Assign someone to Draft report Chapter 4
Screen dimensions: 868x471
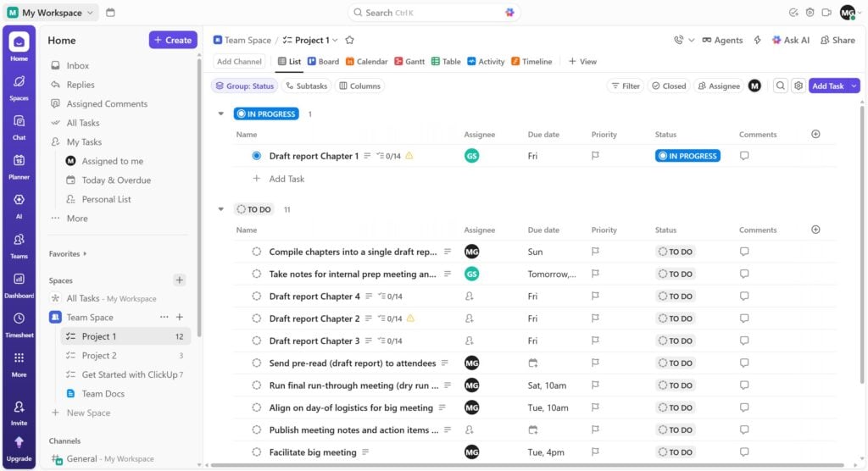click(470, 296)
